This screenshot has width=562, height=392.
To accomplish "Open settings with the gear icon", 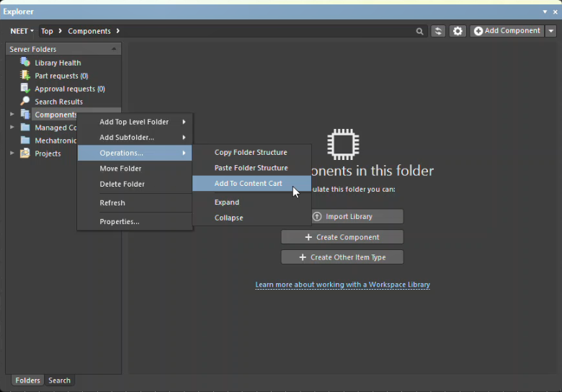I will (x=458, y=31).
